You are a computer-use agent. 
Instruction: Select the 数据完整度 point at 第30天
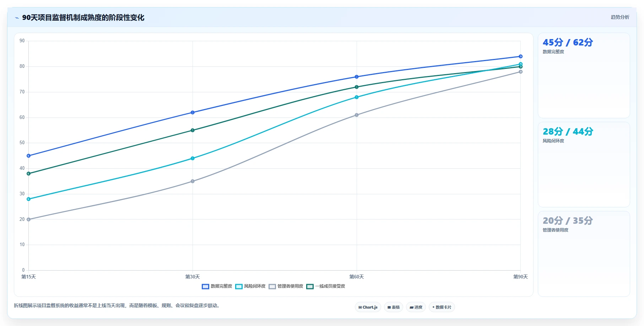click(x=193, y=113)
